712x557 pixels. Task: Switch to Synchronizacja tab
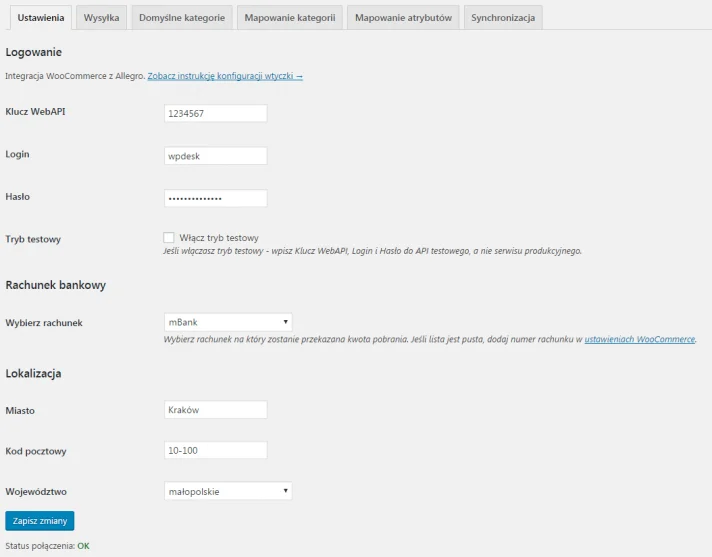[503, 18]
